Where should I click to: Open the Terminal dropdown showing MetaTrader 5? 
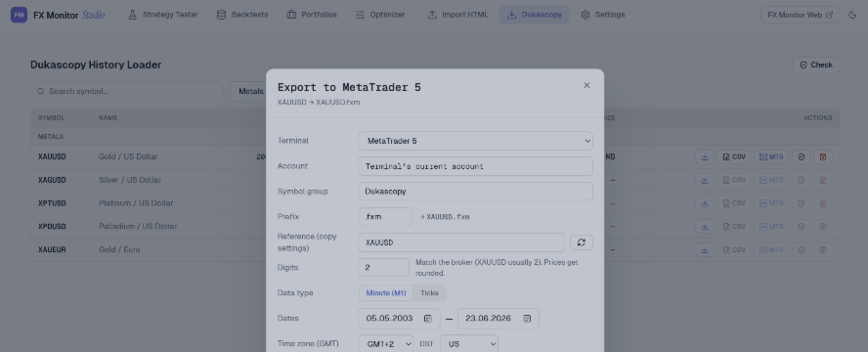point(475,141)
